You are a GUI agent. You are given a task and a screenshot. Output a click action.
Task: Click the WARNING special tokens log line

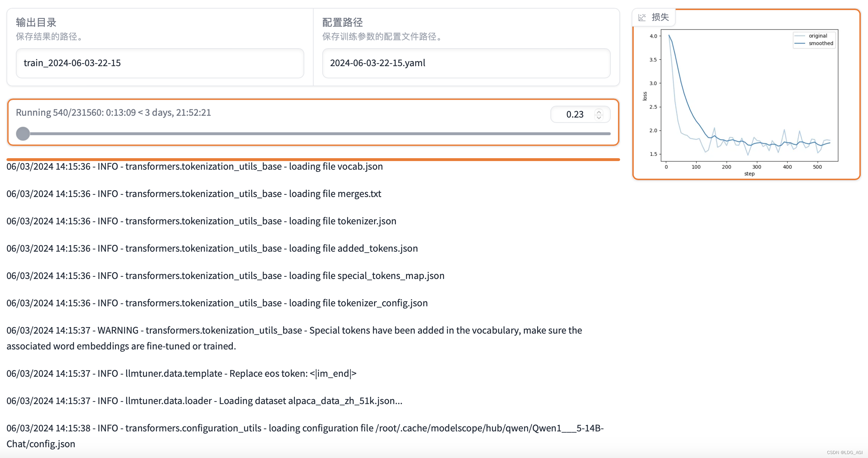tap(294, 338)
